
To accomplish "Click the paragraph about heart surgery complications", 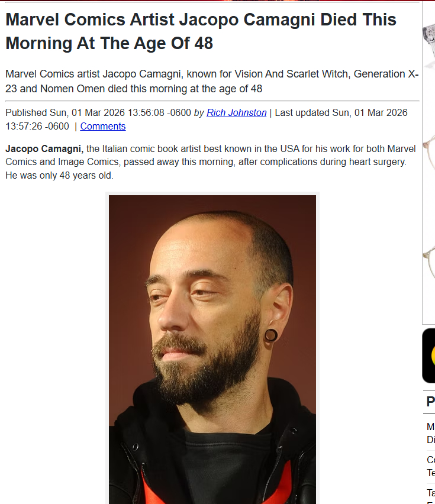I will pyautogui.click(x=211, y=162).
